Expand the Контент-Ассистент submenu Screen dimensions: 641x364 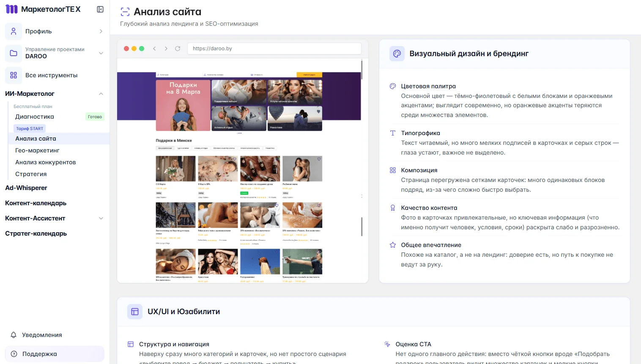pyautogui.click(x=101, y=218)
